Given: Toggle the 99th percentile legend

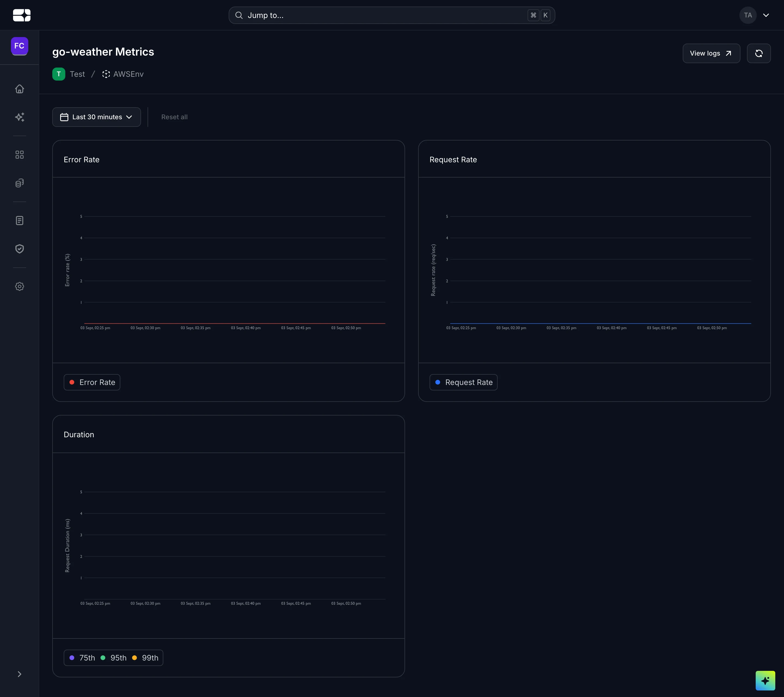Looking at the screenshot, I should pyautogui.click(x=145, y=658).
